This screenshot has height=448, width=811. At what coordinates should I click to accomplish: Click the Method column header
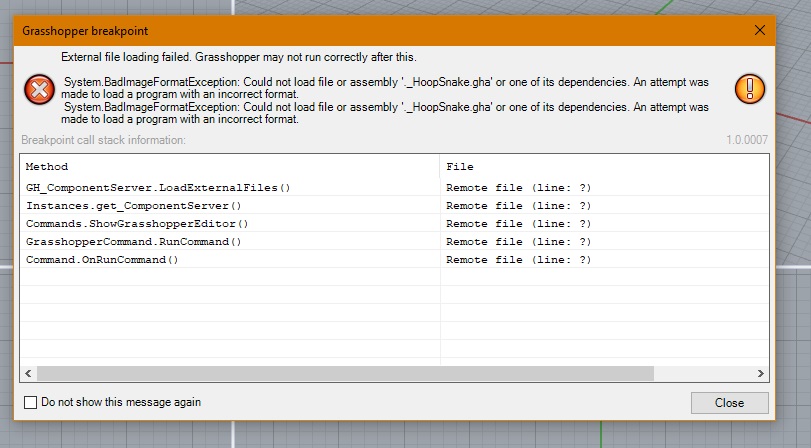230,167
